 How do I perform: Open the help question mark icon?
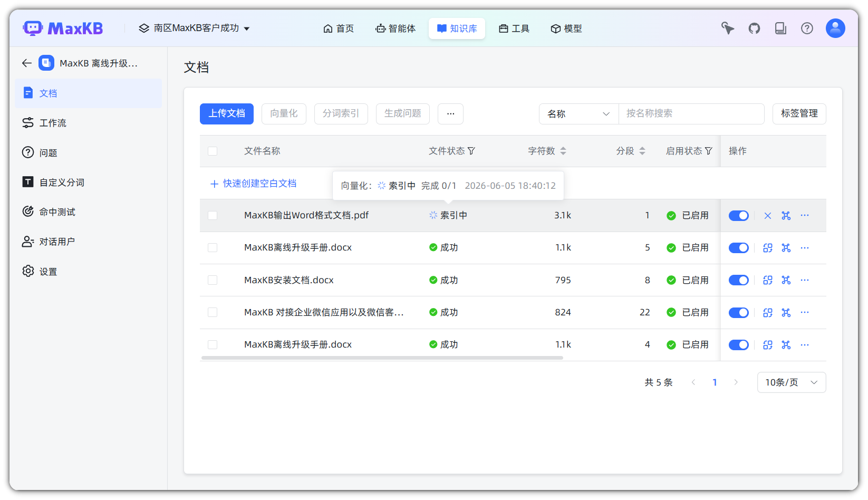point(807,28)
